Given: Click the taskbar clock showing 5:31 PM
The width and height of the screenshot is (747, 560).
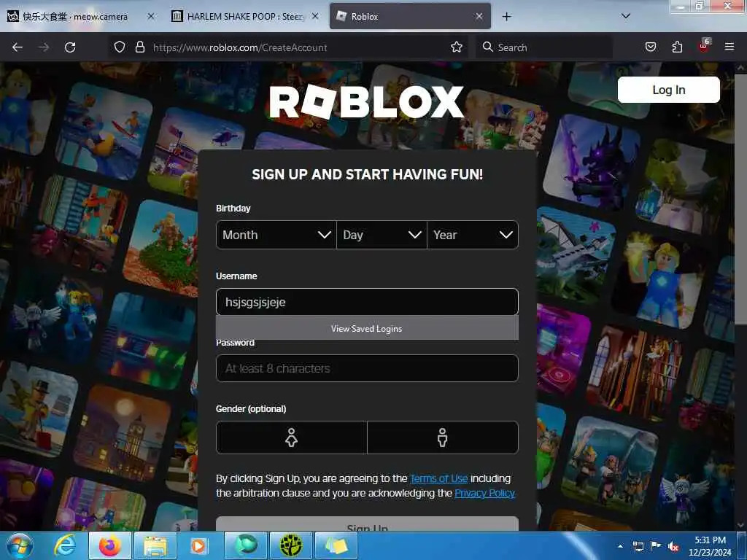Looking at the screenshot, I should [x=710, y=546].
